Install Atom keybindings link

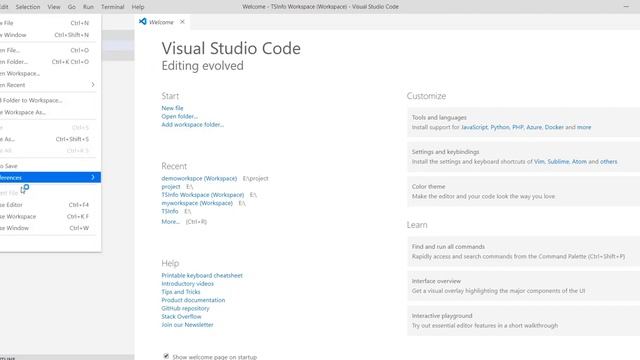[x=579, y=162]
